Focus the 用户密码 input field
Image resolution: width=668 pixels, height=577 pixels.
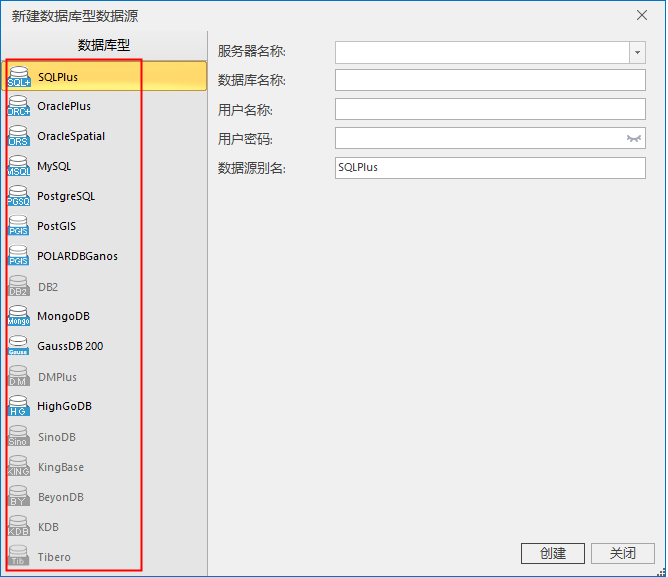490,138
